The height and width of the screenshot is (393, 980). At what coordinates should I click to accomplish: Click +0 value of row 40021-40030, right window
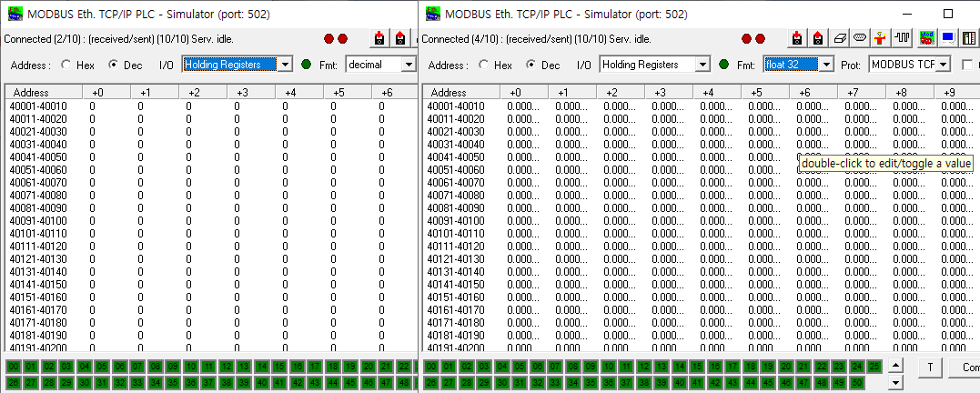523,131
